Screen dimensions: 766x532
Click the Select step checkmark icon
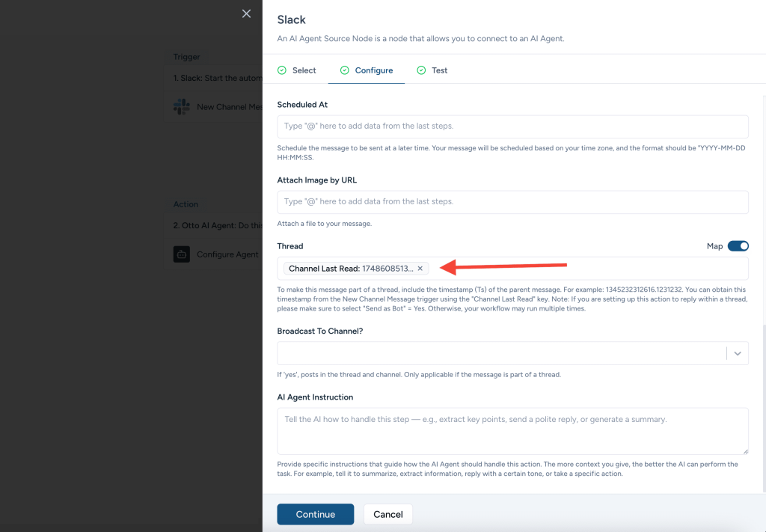[282, 70]
